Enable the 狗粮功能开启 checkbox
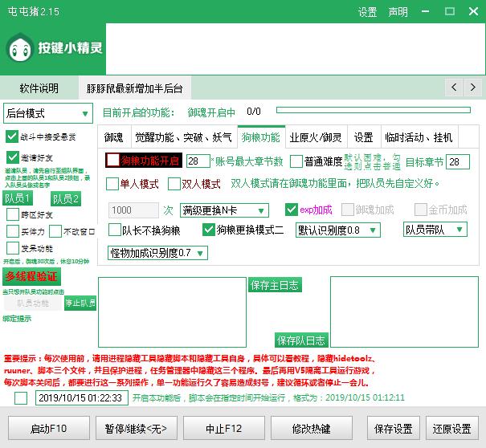The width and height of the screenshot is (486, 448). (113, 161)
